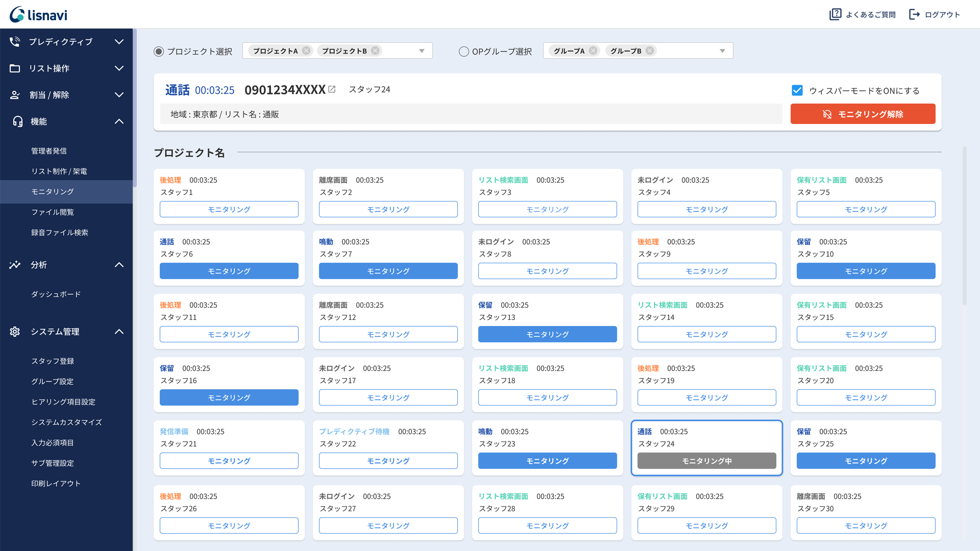Click the プレディクティブ phone icon
Image resolution: width=980 pixels, height=551 pixels.
pos(15,42)
